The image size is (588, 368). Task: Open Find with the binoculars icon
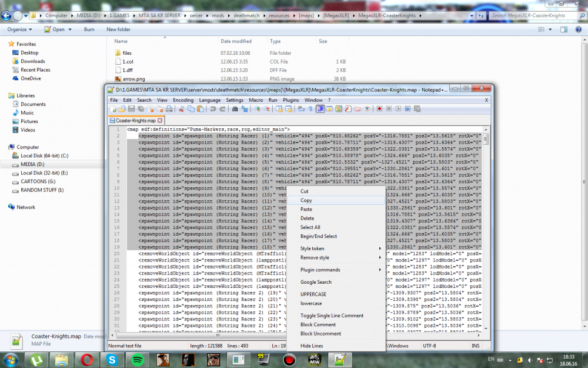click(x=235, y=109)
